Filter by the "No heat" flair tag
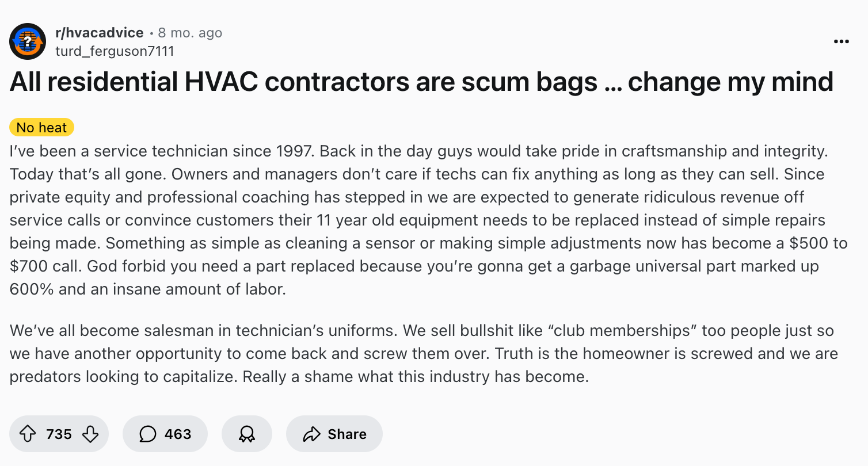The width and height of the screenshot is (868, 466). point(41,127)
